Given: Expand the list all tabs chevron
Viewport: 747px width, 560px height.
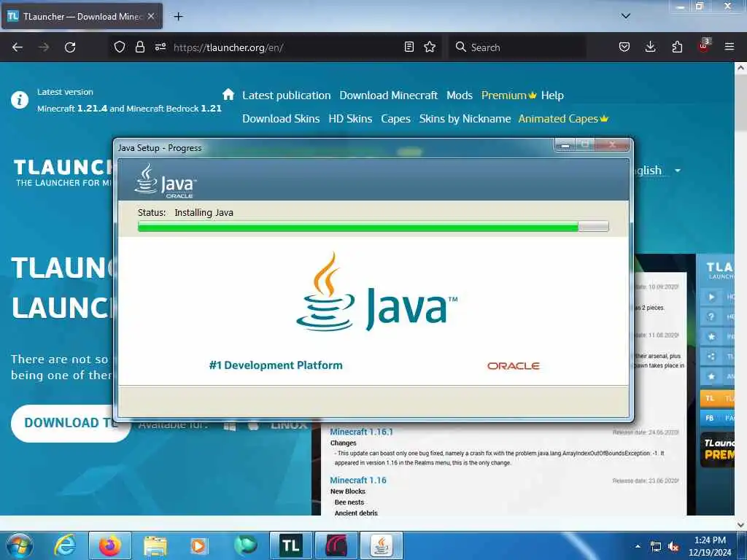Looking at the screenshot, I should [x=626, y=16].
